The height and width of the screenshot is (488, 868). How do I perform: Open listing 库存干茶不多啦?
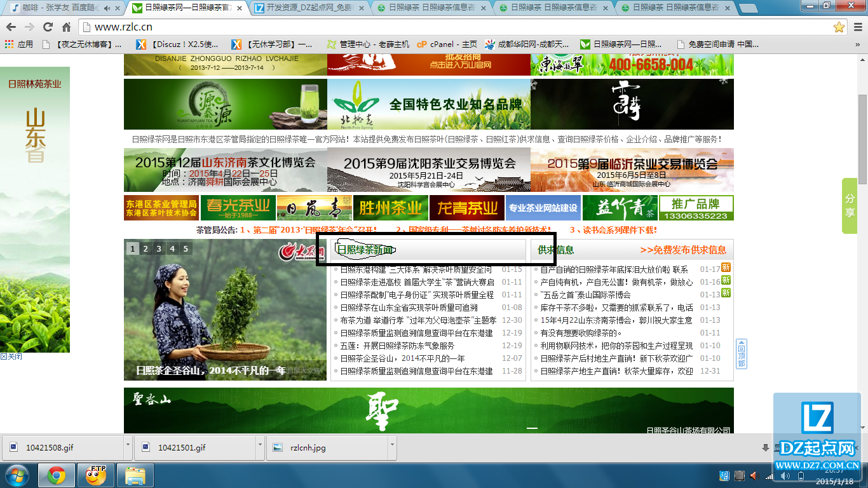coord(616,308)
